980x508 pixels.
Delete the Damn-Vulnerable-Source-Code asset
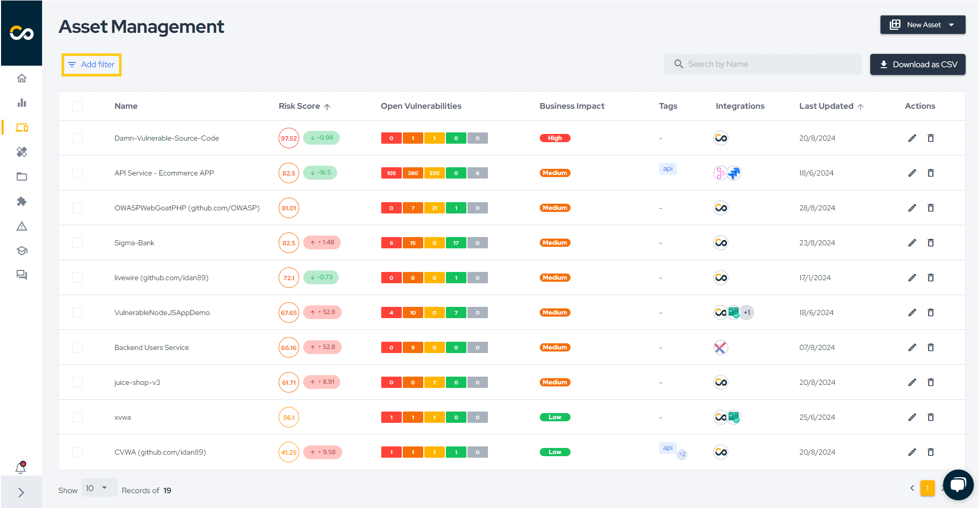(931, 138)
